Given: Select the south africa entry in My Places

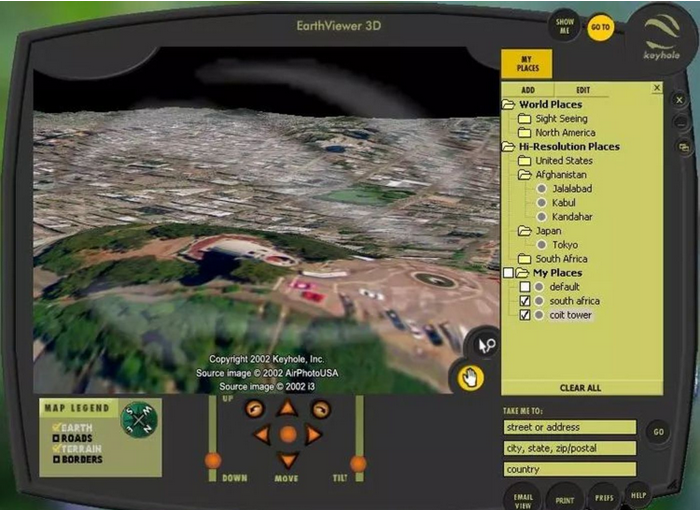Looking at the screenshot, I should tap(575, 301).
